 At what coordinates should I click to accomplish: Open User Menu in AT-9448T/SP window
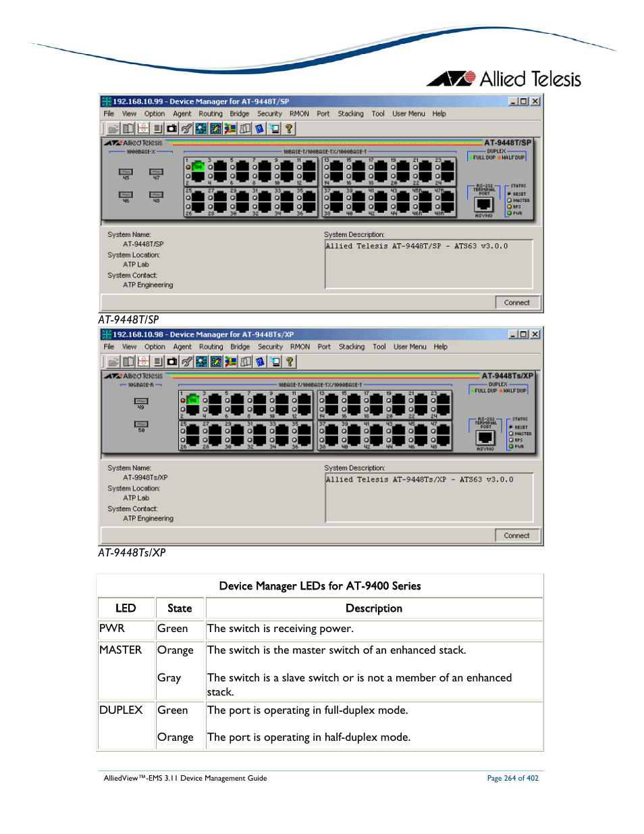tap(409, 113)
